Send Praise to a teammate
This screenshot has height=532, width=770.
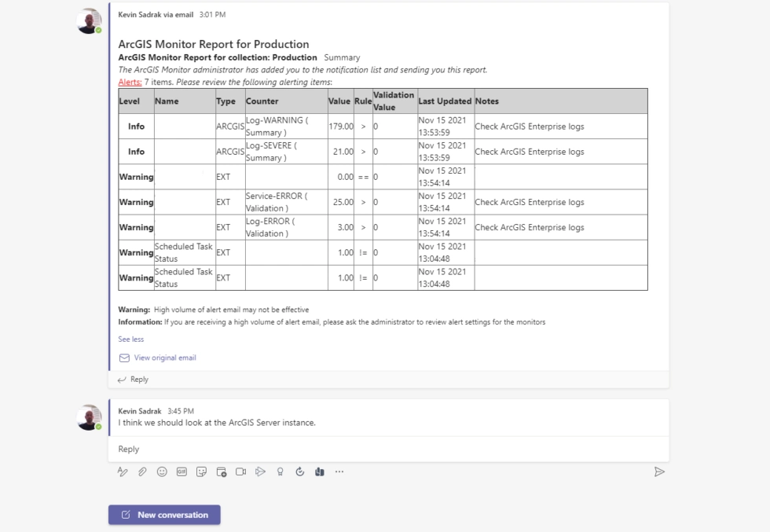(x=280, y=471)
